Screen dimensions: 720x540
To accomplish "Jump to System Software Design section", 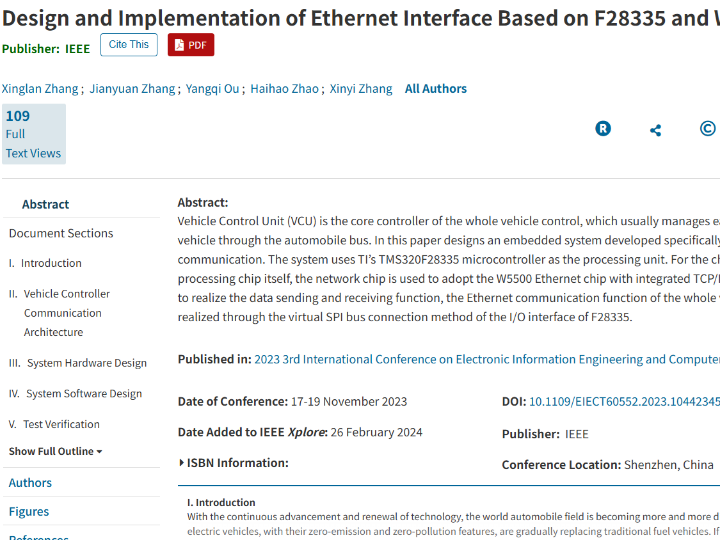I will point(84,394).
